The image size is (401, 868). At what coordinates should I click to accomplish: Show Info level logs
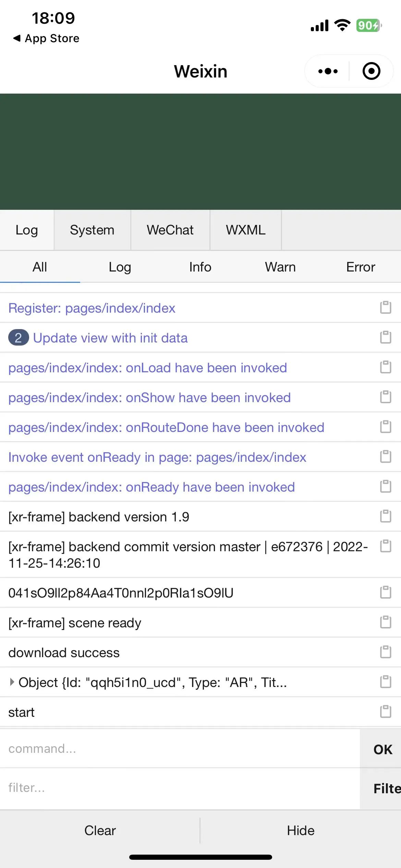(200, 267)
